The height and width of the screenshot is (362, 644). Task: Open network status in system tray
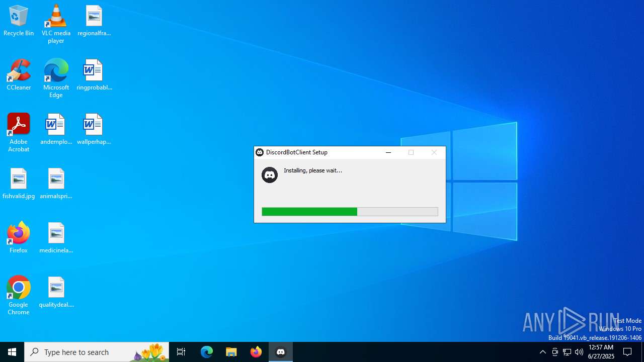click(x=567, y=352)
